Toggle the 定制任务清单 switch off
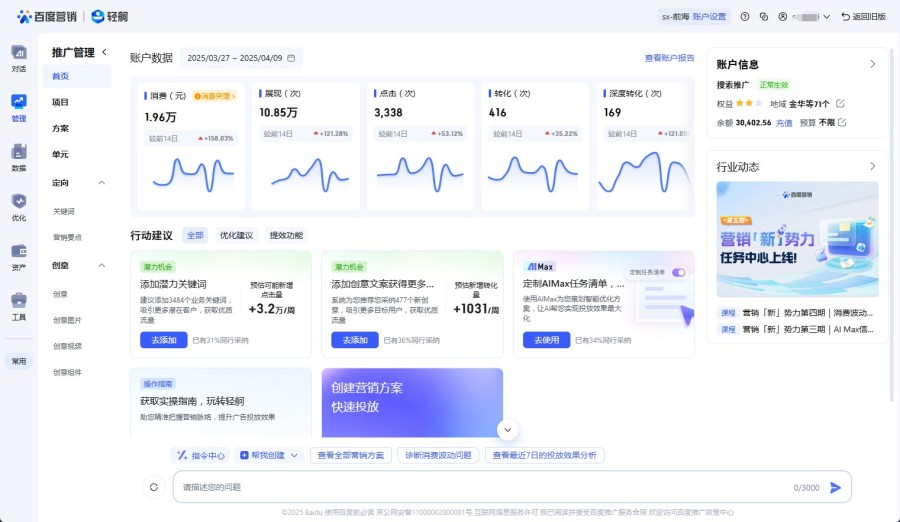The width and height of the screenshot is (900, 522). [678, 272]
